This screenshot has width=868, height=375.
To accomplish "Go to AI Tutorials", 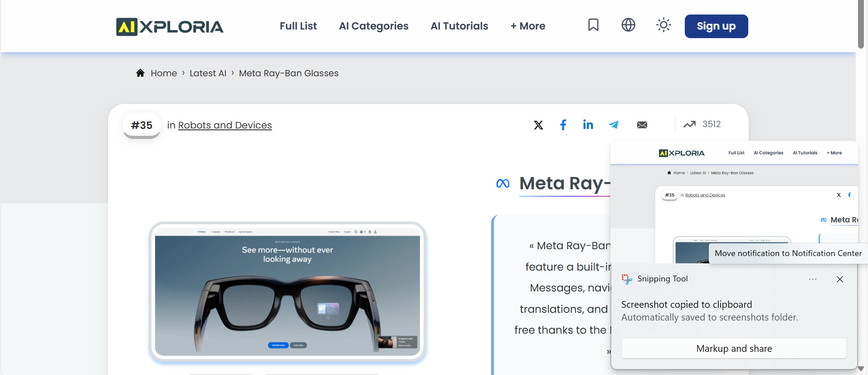I will coord(459,26).
